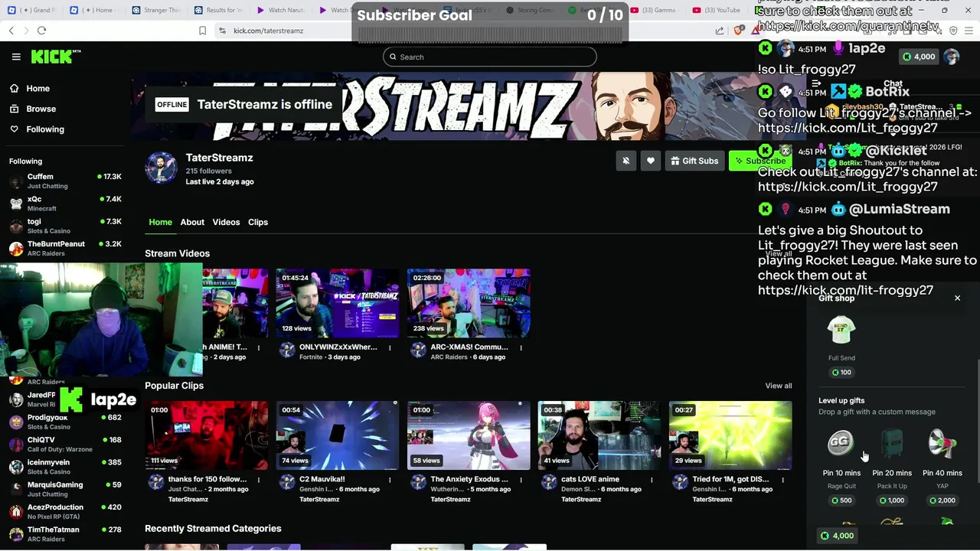Select the Pack It Up gift
Viewport: 980px width, 551px height.
(x=892, y=443)
